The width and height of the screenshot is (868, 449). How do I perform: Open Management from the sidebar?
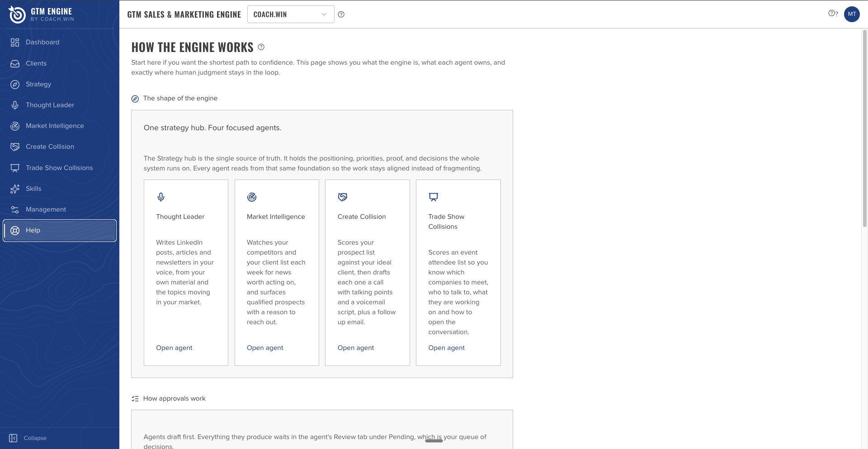coord(60,210)
